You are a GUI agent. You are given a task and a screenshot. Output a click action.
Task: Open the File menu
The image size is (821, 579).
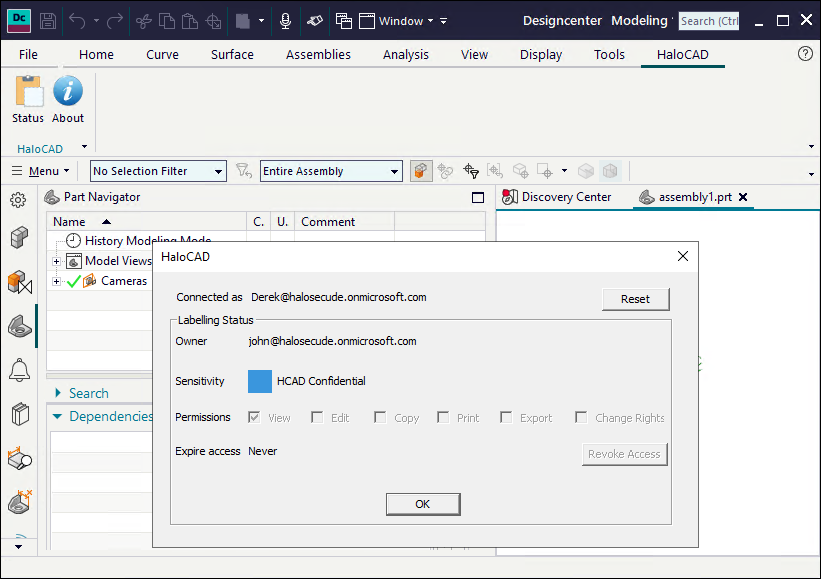click(x=28, y=54)
